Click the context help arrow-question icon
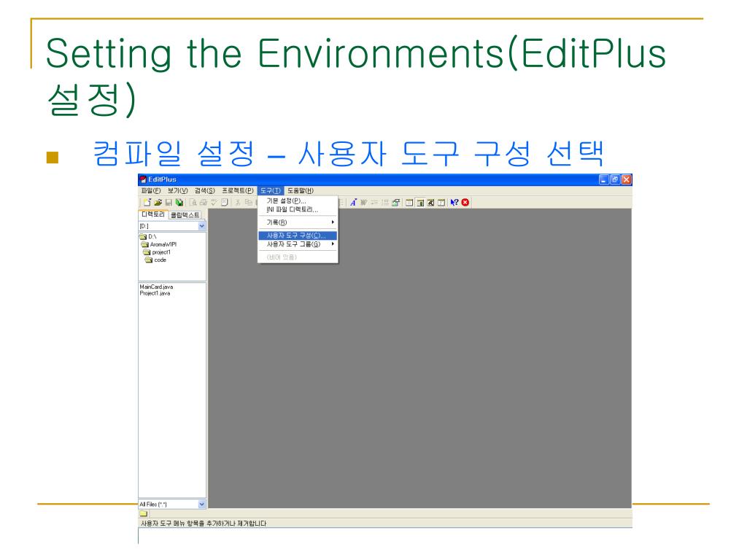The width and height of the screenshot is (747, 560). point(454,203)
